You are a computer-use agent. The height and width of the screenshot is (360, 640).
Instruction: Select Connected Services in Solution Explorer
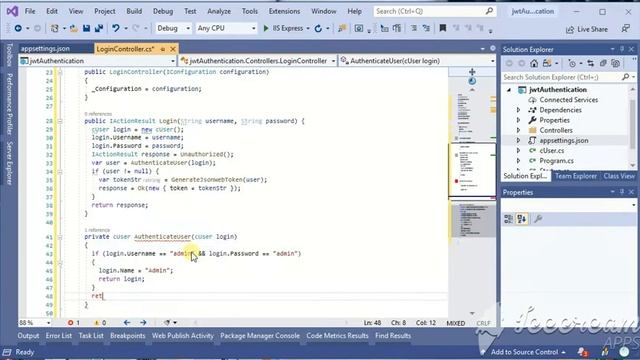click(x=568, y=100)
